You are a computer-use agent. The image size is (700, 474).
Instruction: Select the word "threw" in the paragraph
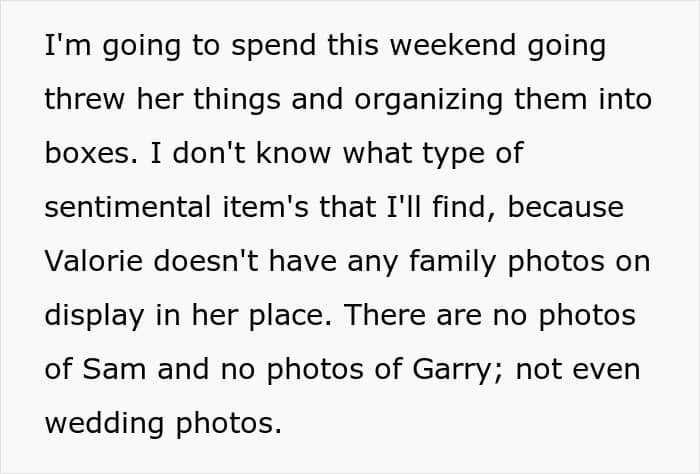tap(84, 99)
